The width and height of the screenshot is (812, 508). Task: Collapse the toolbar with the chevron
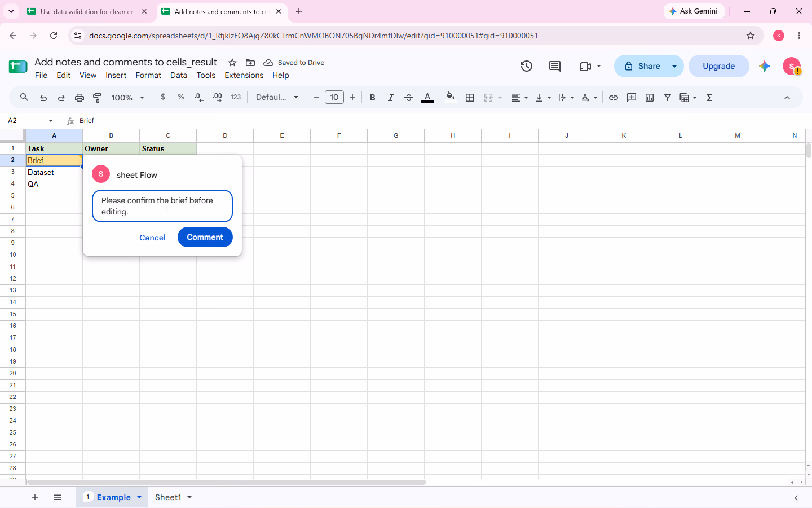pos(787,98)
